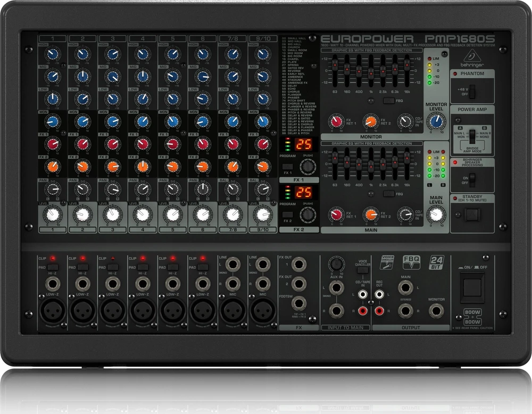Image resolution: width=532 pixels, height=414 pixels.
Task: Push the FX 2 PROGRAM knob
Action: tap(307, 215)
